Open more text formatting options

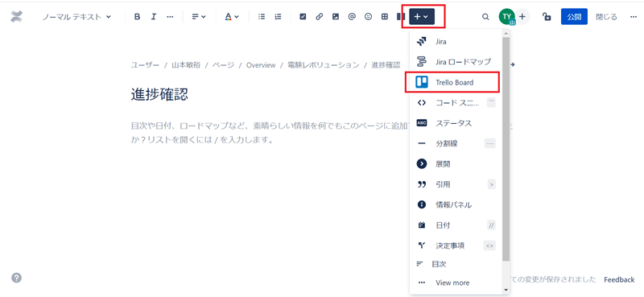pos(170,17)
